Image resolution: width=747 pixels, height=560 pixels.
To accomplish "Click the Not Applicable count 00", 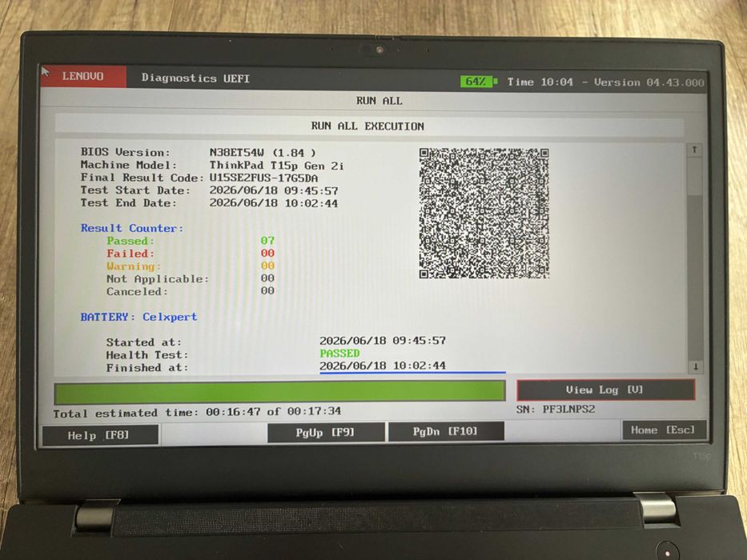I will pos(267,278).
